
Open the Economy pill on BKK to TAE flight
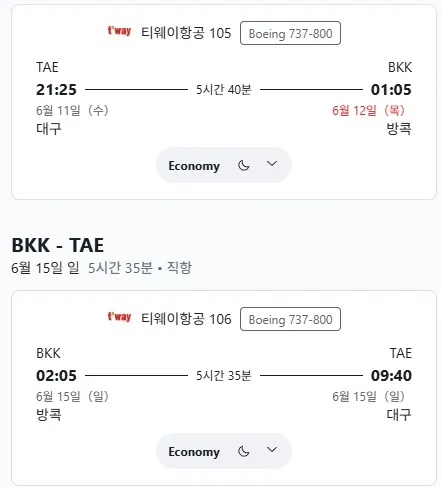224,451
